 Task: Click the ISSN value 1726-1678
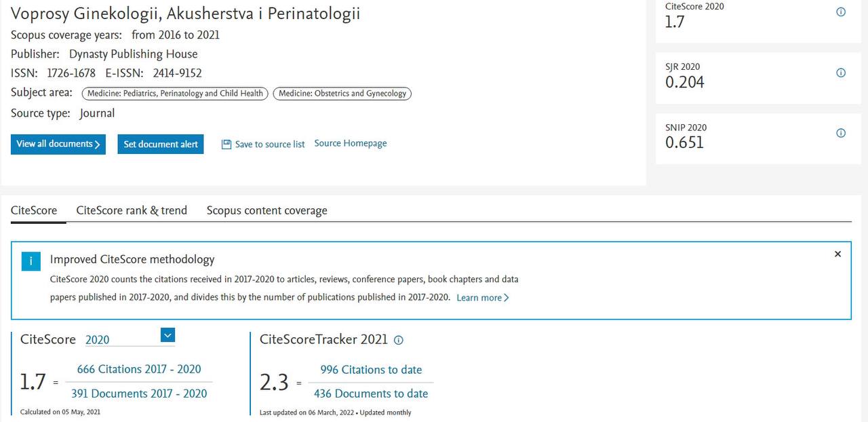click(x=71, y=73)
